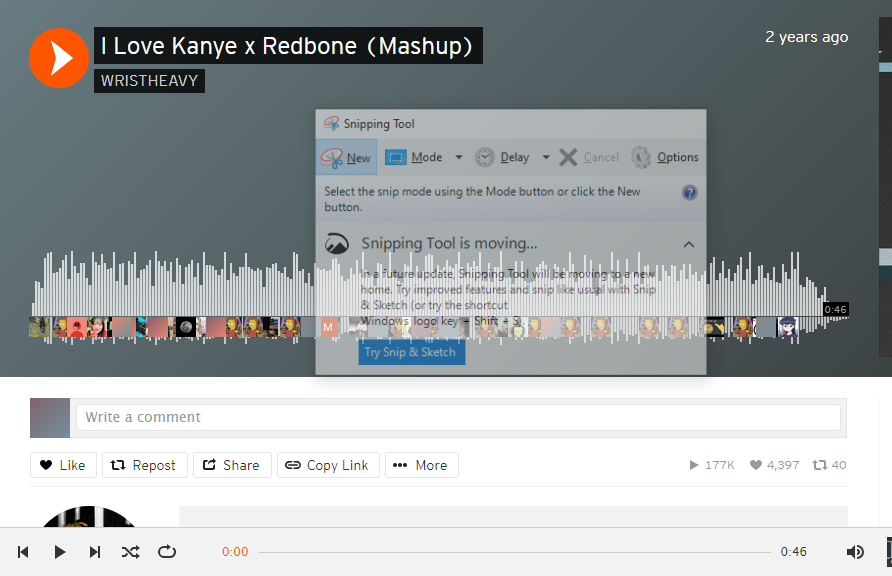Screen dimensions: 892x576
Task: Mute the volume speaker icon
Action: (x=855, y=551)
